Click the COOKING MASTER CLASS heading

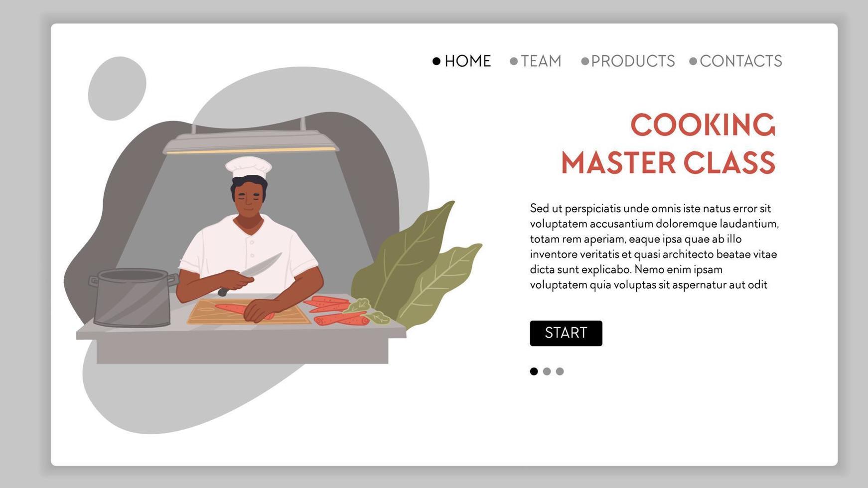click(668, 144)
